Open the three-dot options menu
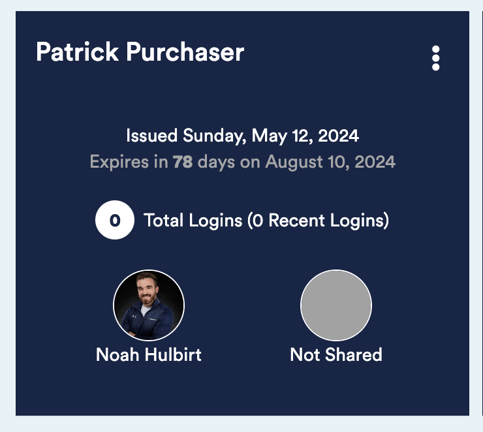Image resolution: width=483 pixels, height=432 pixels. pos(435,58)
